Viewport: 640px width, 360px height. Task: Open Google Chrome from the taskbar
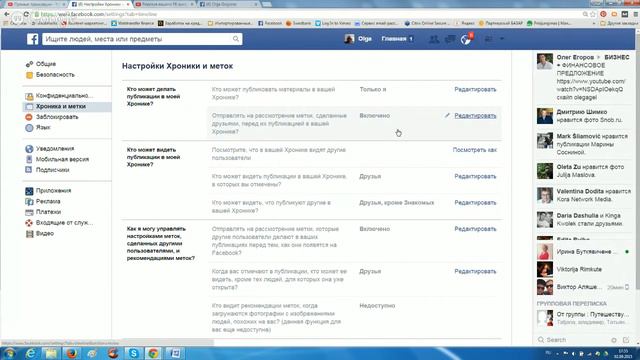pos(154,353)
